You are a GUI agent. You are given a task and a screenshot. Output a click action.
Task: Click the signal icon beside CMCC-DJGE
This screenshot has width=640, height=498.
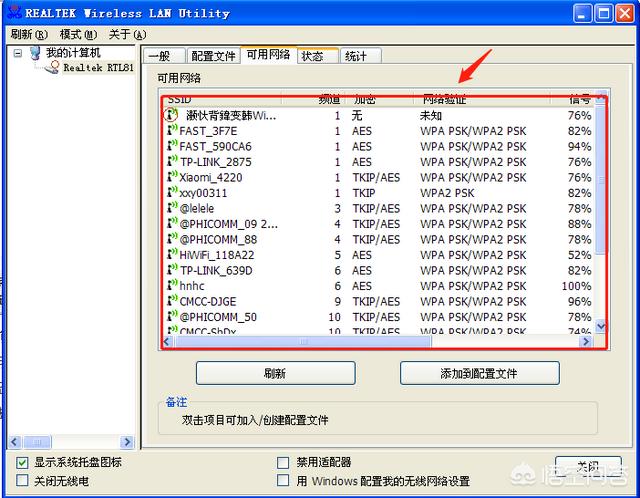point(172,301)
